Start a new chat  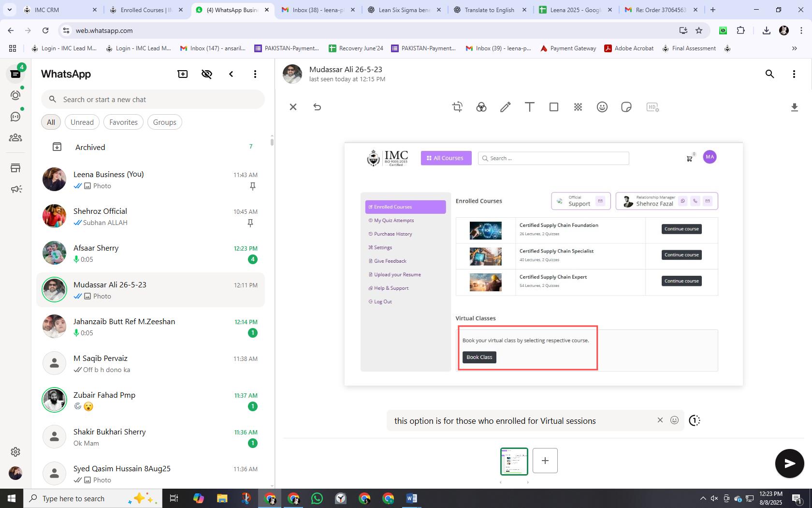(183, 74)
